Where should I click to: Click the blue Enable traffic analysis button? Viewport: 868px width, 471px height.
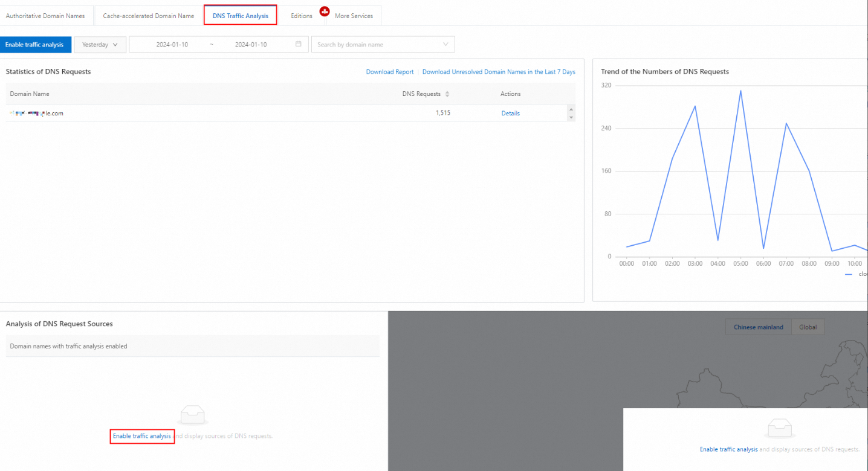36,45
